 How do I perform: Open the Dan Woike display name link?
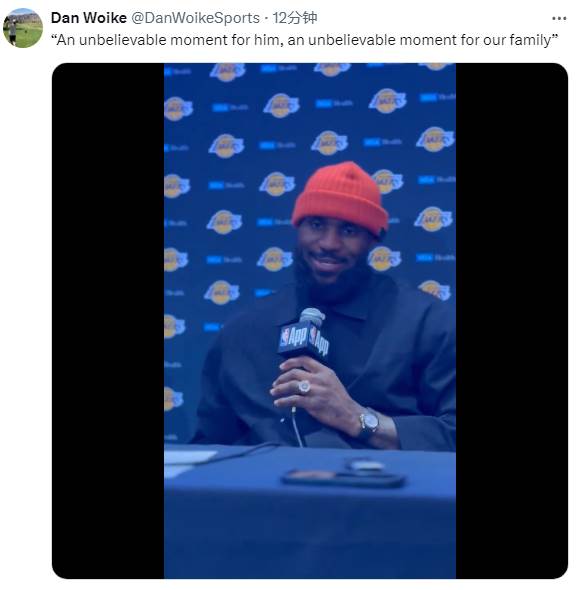[88, 18]
